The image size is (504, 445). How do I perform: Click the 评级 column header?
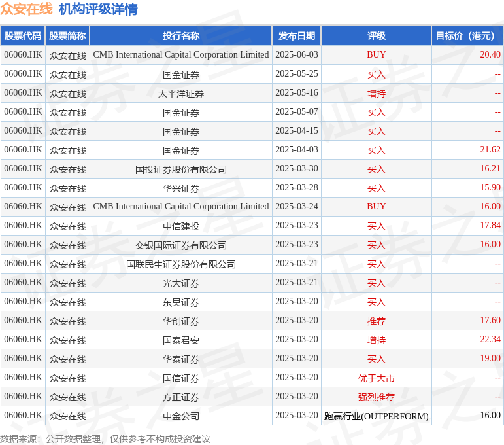[x=376, y=36]
